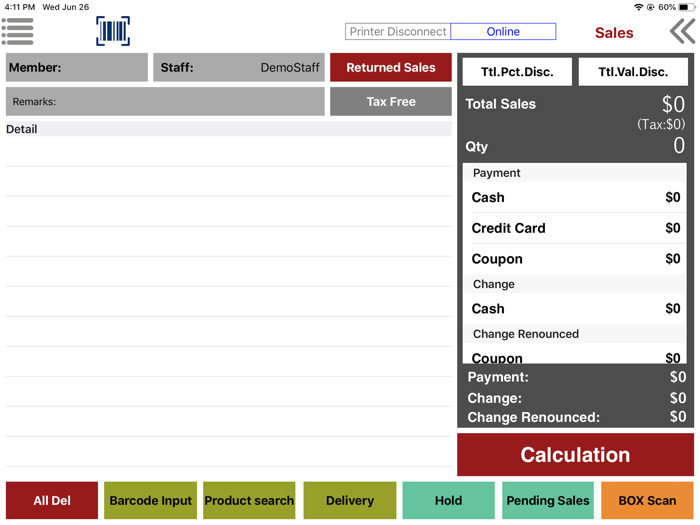
Task: Open Product search
Action: [249, 500]
